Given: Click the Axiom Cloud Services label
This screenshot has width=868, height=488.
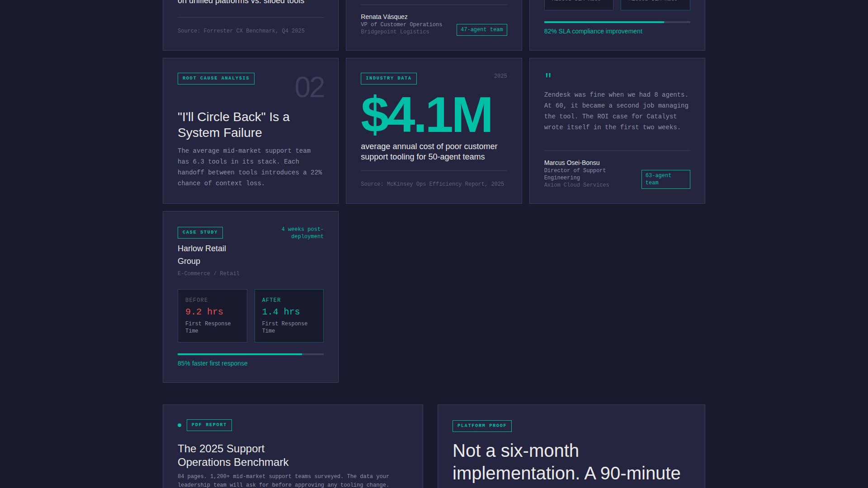Looking at the screenshot, I should tap(576, 185).
